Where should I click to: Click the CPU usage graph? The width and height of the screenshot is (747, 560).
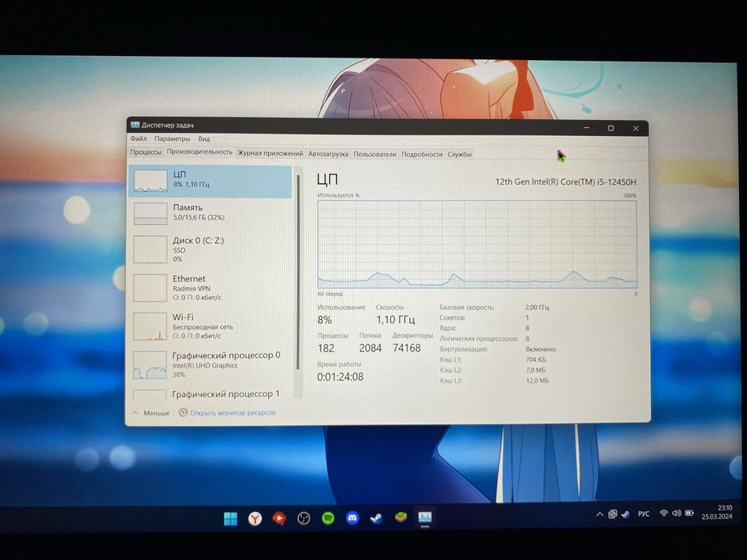click(x=477, y=244)
